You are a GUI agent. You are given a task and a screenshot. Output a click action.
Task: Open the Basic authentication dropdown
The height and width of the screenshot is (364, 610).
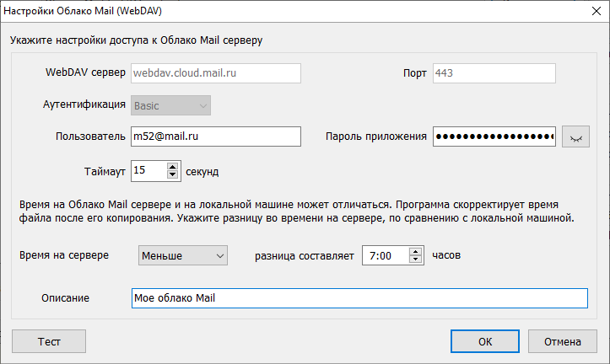pyautogui.click(x=169, y=105)
